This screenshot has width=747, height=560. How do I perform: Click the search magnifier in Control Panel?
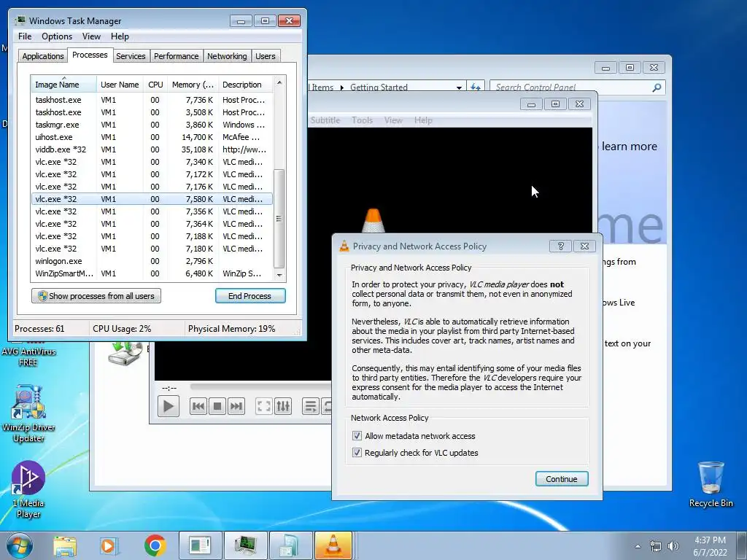(x=657, y=87)
